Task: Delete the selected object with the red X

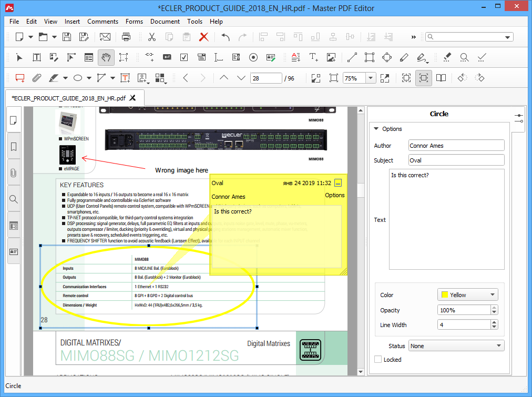Action: click(x=203, y=37)
